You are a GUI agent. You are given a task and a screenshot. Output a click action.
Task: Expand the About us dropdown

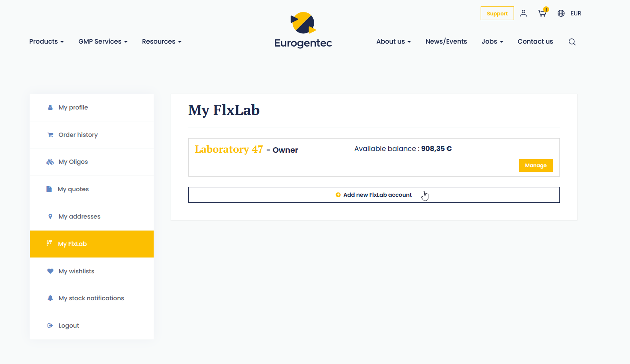coord(393,41)
